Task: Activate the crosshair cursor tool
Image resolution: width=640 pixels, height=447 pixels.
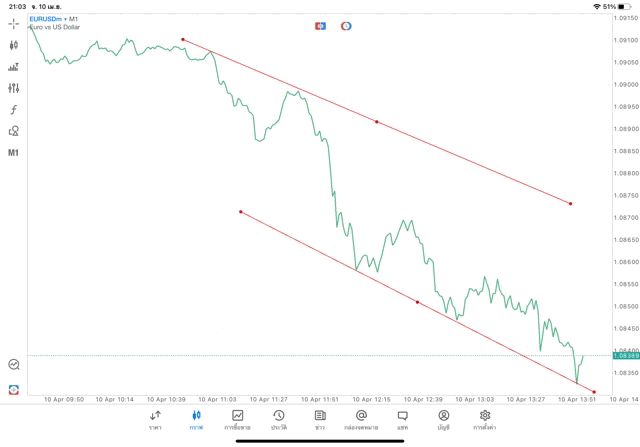Action: coord(14,22)
